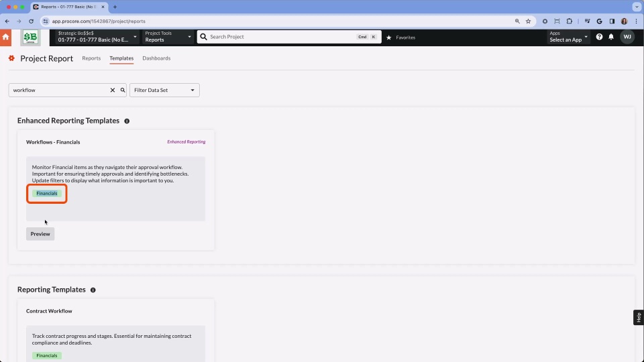
Task: Close the Reports browser tab
Action: tap(103, 7)
